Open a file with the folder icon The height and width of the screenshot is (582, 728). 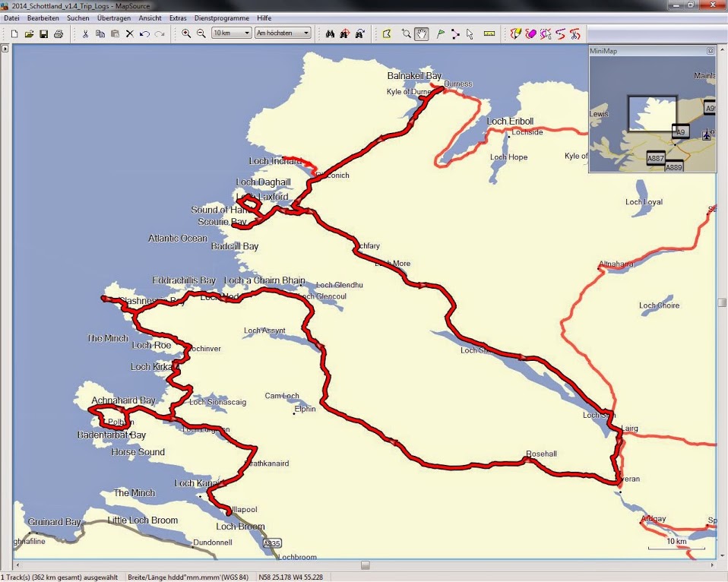(29, 33)
